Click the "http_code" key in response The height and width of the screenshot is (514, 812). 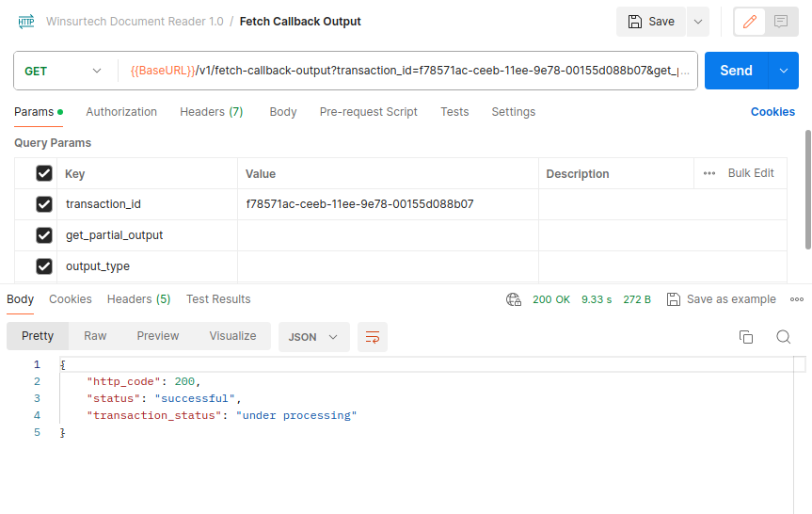tap(124, 382)
